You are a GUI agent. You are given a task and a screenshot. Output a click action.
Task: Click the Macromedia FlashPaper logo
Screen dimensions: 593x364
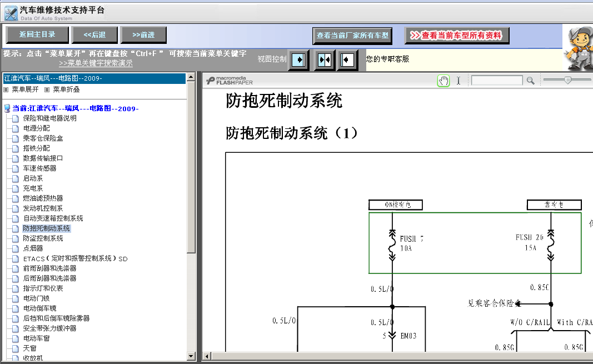[230, 81]
